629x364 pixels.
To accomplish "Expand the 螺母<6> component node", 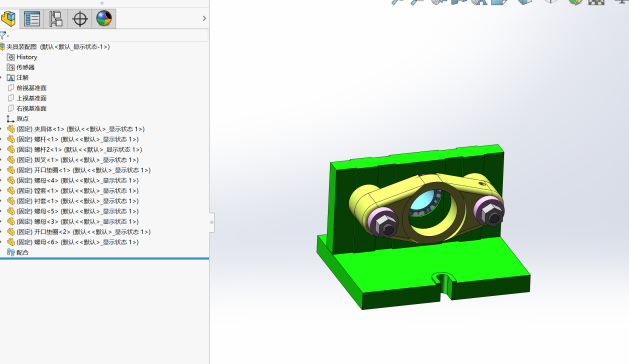I will [2, 242].
